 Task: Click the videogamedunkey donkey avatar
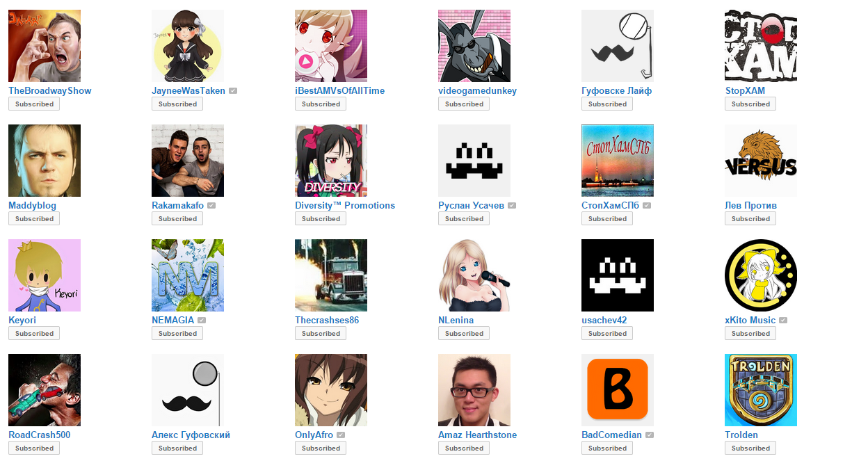click(x=474, y=46)
